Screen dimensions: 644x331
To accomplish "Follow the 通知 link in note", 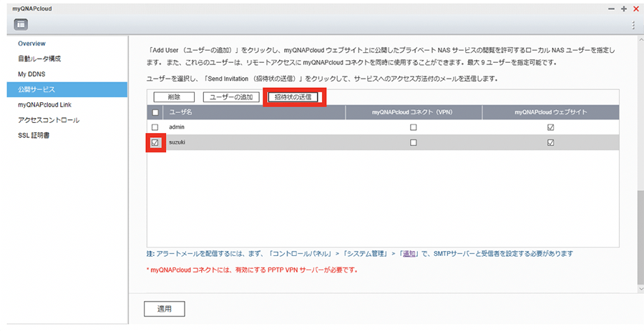I will pos(409,254).
